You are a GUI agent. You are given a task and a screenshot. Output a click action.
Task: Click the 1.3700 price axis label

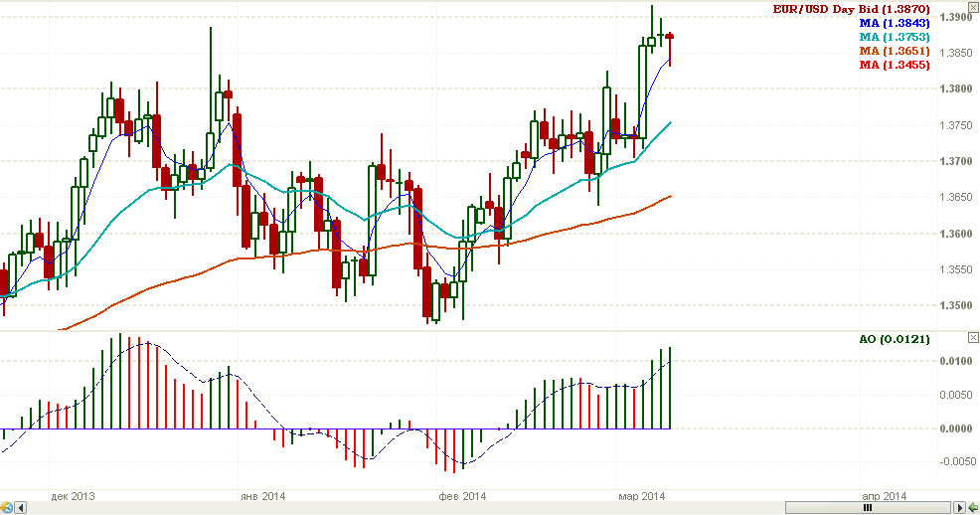pyautogui.click(x=956, y=161)
